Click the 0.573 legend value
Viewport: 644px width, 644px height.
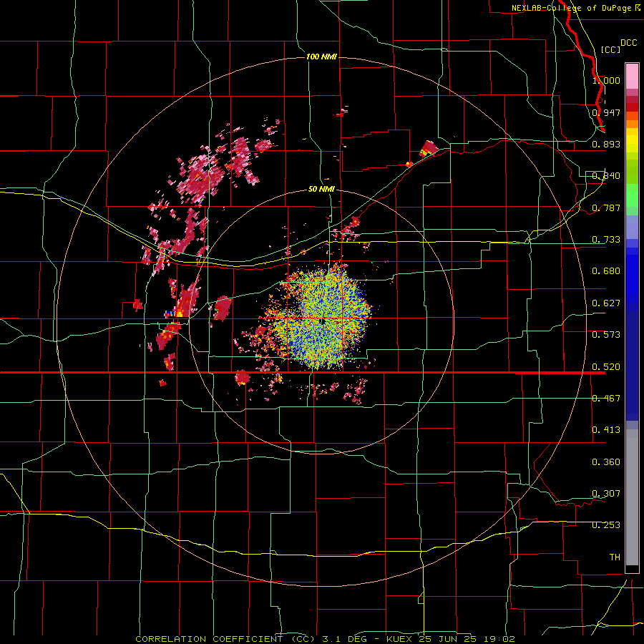point(606,335)
